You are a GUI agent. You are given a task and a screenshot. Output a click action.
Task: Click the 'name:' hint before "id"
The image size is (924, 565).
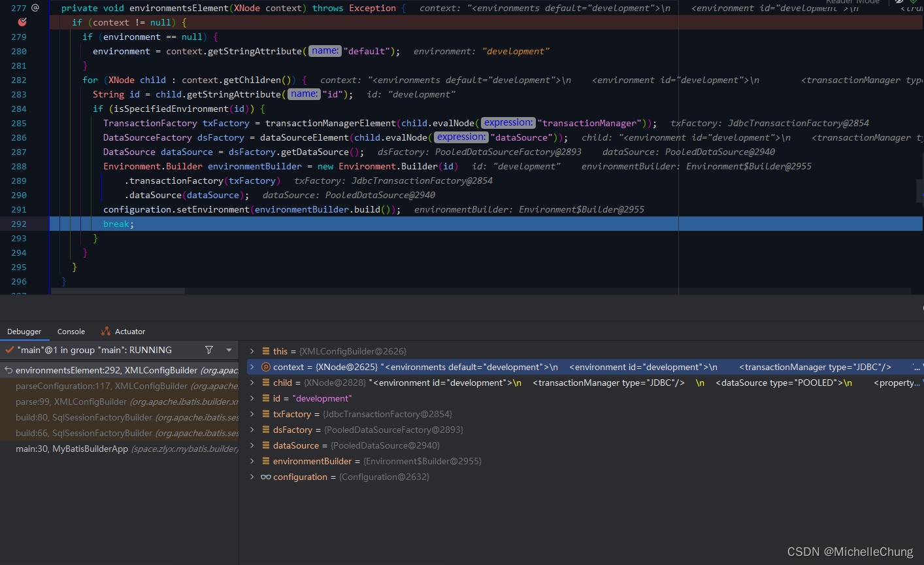pos(305,94)
